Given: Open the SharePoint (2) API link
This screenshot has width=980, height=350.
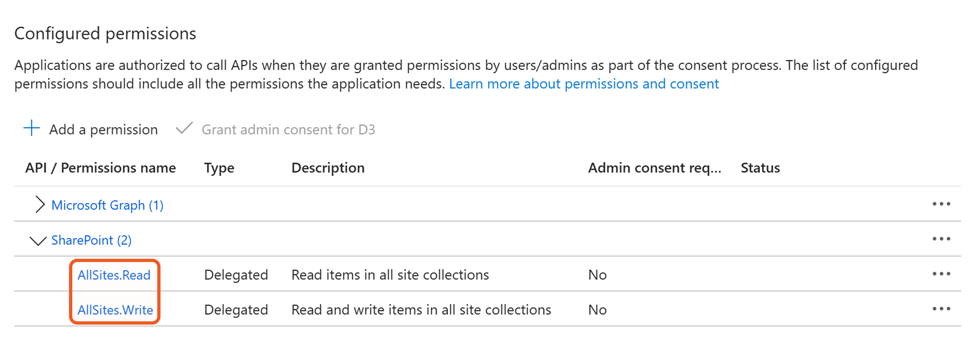Looking at the screenshot, I should [x=91, y=240].
